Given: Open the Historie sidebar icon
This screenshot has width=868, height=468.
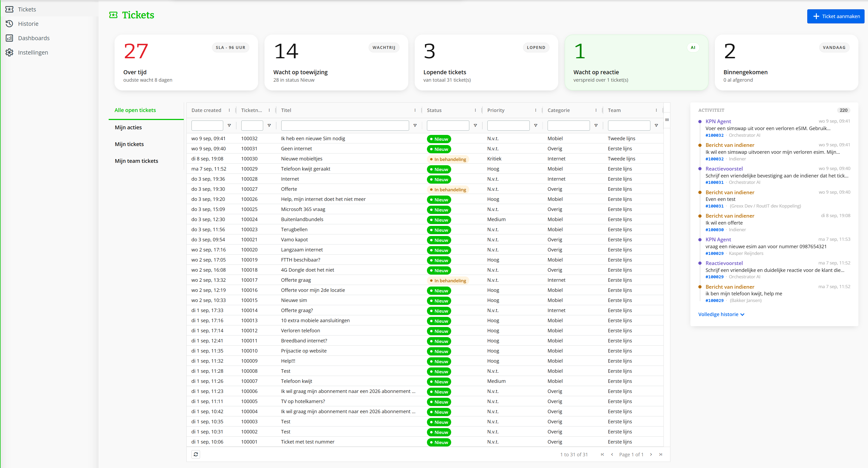Looking at the screenshot, I should click(x=9, y=24).
